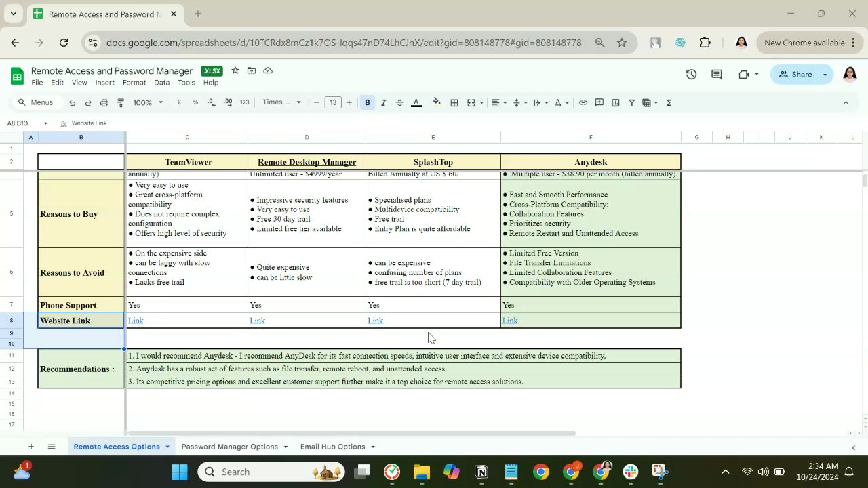Insert comment from toolbar
The height and width of the screenshot is (488, 868).
pos(599,103)
